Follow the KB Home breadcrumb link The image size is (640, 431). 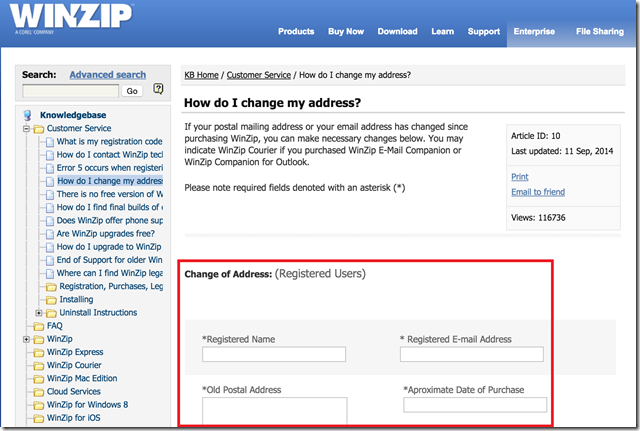[201, 75]
